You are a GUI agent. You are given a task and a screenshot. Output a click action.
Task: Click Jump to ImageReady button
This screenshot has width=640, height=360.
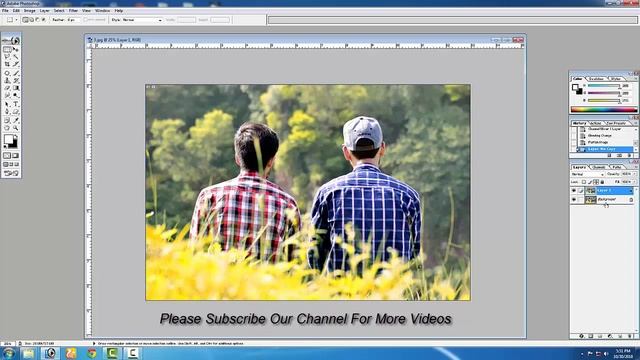click(x=11, y=173)
